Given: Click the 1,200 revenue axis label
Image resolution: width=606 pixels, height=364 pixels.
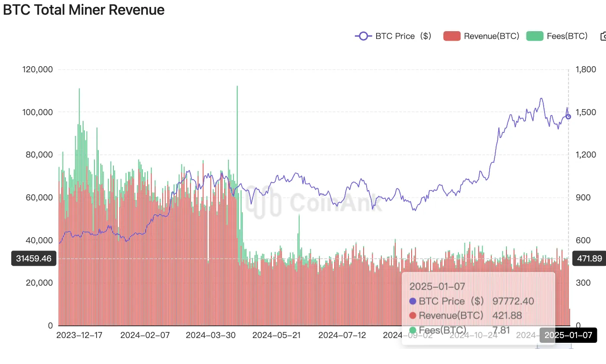Looking at the screenshot, I should coord(585,155).
